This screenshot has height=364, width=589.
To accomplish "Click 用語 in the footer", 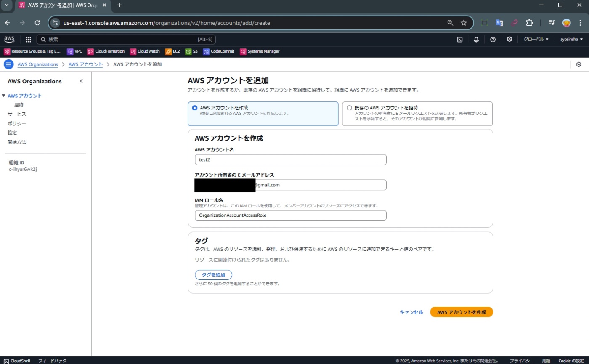I will pyautogui.click(x=546, y=361).
